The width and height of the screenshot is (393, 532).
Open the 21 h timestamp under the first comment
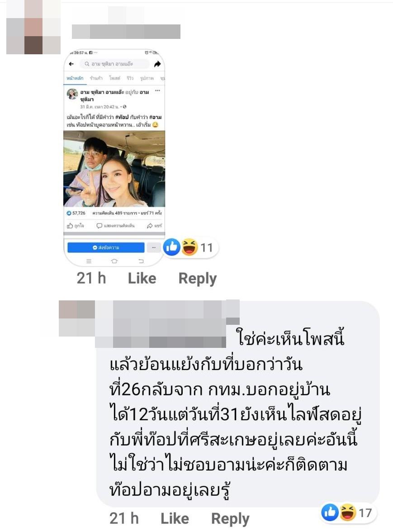(91, 279)
